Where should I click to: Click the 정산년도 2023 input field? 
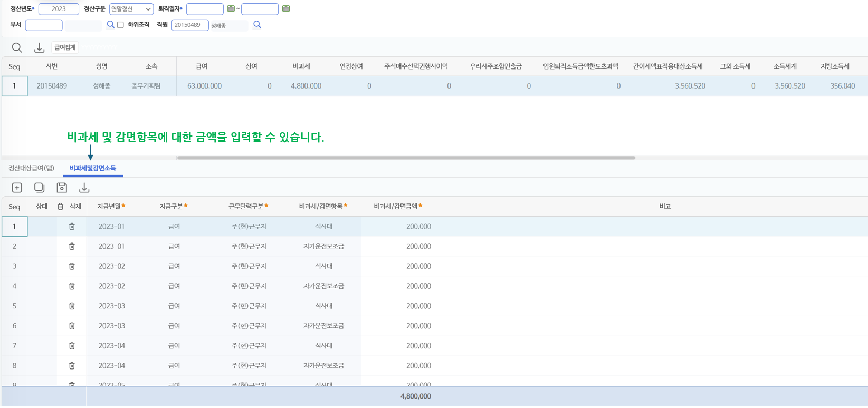tap(59, 9)
